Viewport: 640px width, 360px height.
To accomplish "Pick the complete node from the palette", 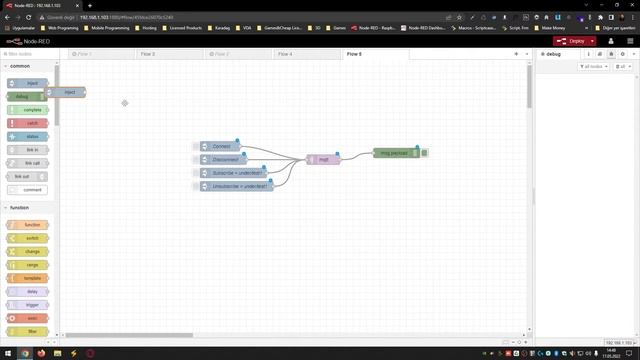I will (x=27, y=110).
